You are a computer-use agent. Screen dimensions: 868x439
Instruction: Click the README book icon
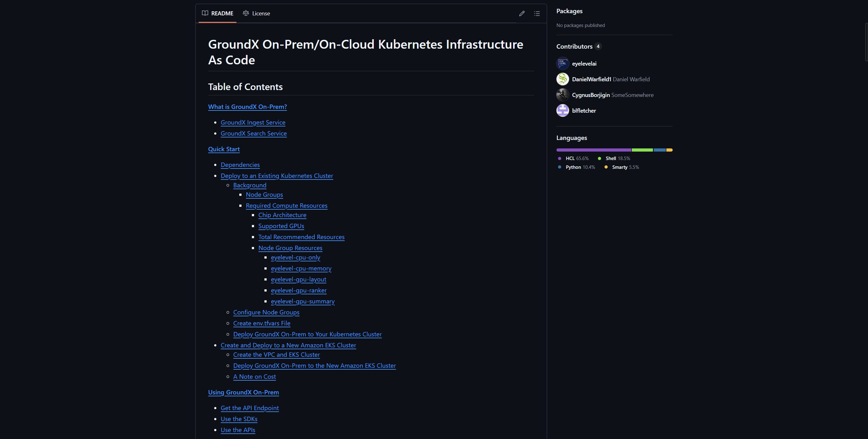pos(205,13)
